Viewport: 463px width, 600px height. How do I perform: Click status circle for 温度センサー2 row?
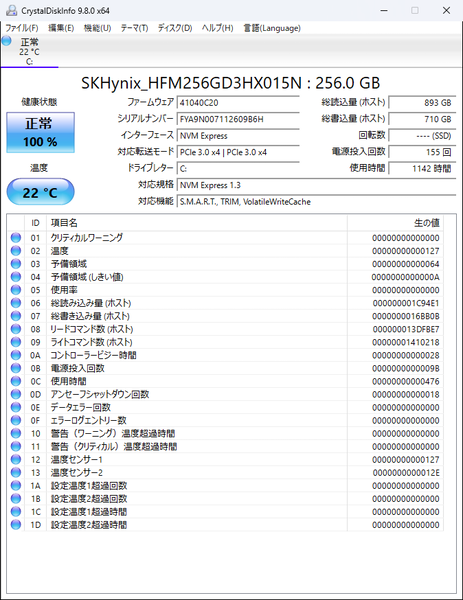16,472
